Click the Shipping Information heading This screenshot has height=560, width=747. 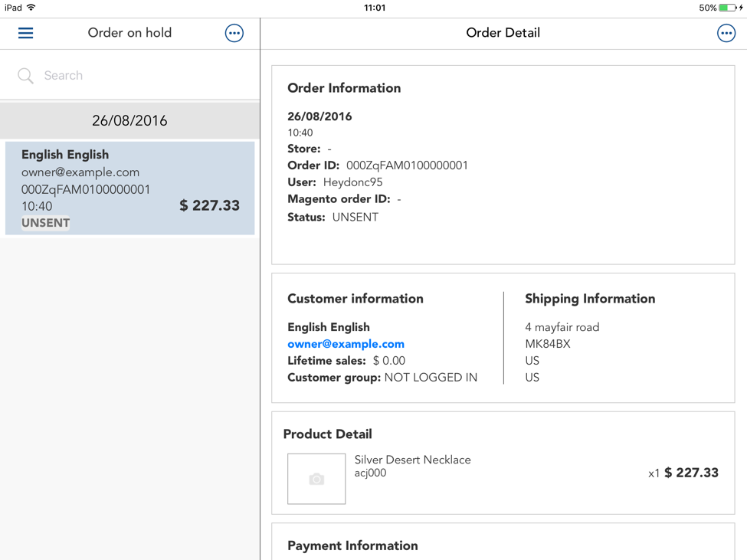(590, 299)
